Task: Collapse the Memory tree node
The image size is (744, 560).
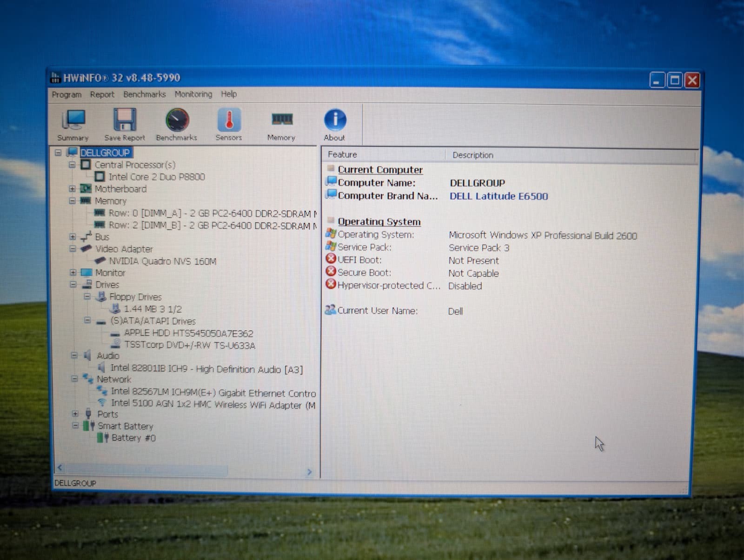Action: coord(72,201)
